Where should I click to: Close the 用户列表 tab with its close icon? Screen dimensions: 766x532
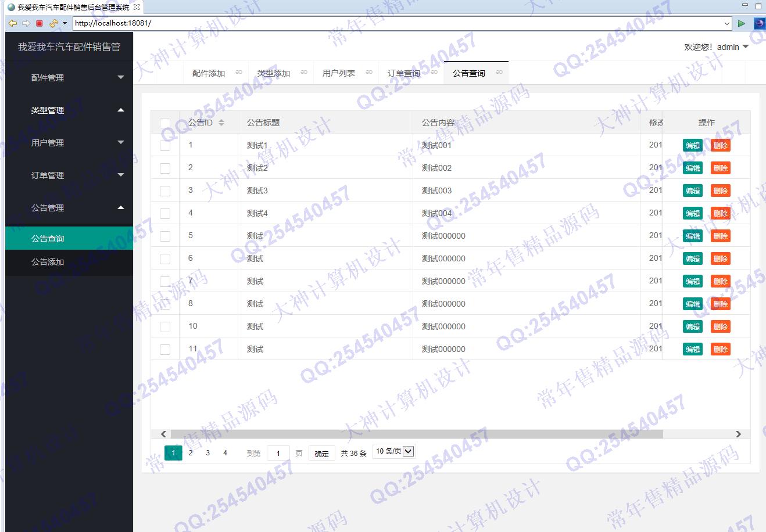[x=369, y=73]
